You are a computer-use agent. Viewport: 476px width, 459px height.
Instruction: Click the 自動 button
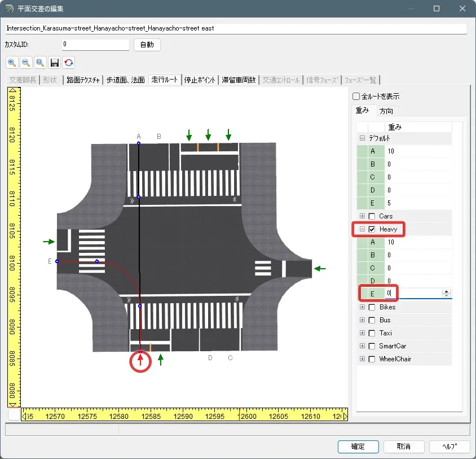point(147,45)
